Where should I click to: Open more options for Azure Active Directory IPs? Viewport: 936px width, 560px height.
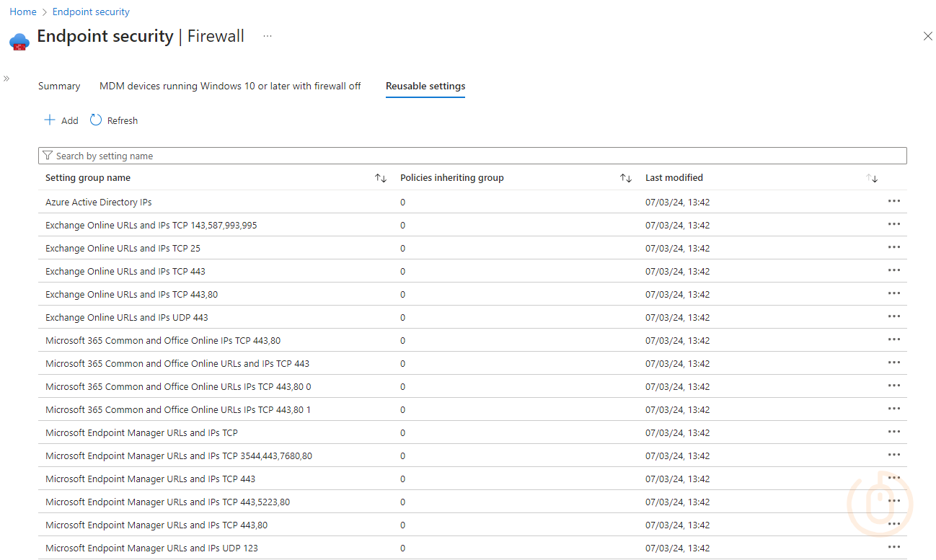(894, 201)
